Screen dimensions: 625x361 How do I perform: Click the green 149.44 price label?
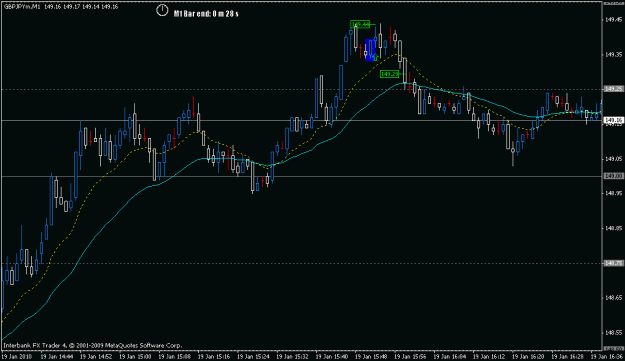tap(360, 25)
